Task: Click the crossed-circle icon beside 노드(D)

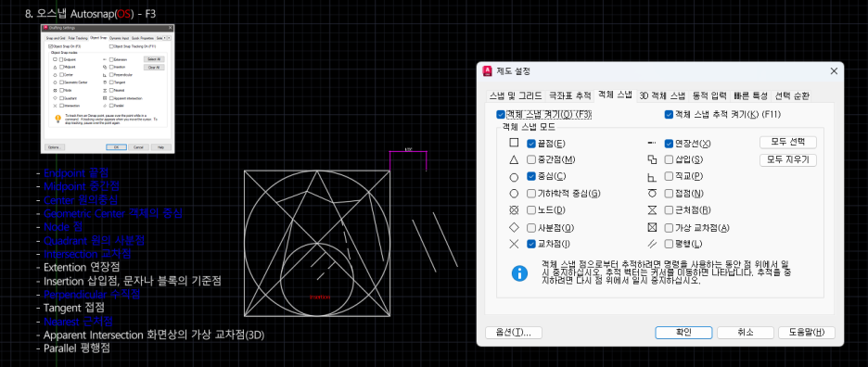Action: 514,210
